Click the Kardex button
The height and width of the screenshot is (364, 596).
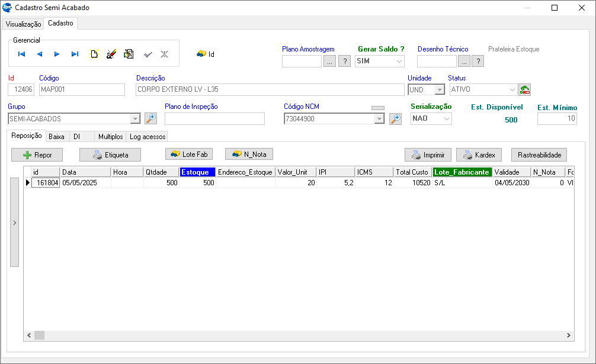[x=479, y=154]
